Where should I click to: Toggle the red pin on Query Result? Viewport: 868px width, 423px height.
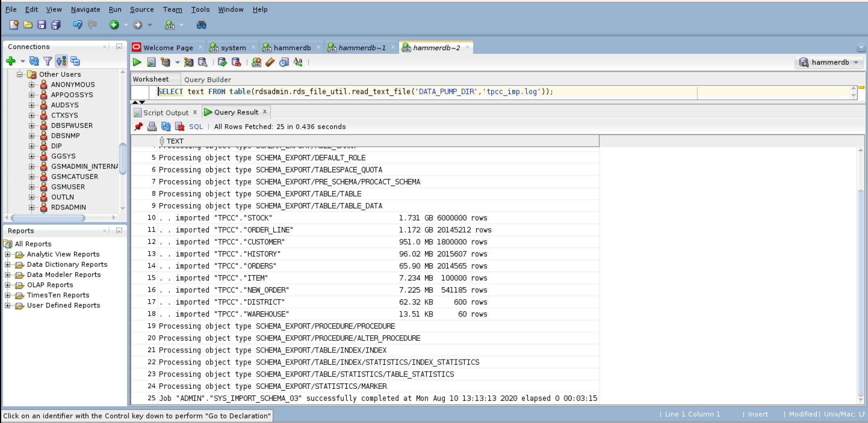[x=138, y=127]
